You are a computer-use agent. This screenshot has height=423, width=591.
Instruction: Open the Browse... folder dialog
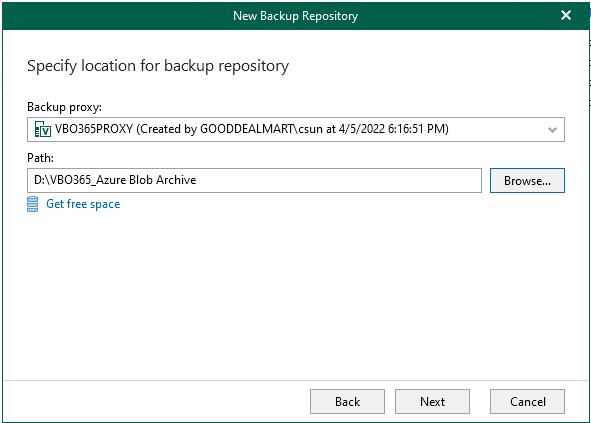pos(527,181)
